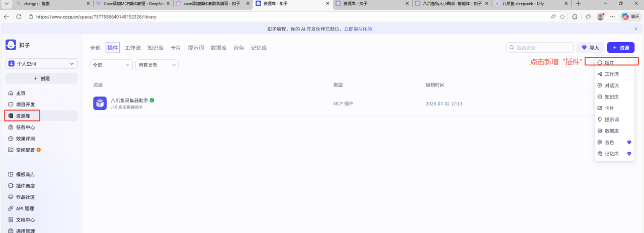Click the prompt icon beside 提示词 in the menu
This screenshot has height=233, width=644.
pyautogui.click(x=600, y=120)
